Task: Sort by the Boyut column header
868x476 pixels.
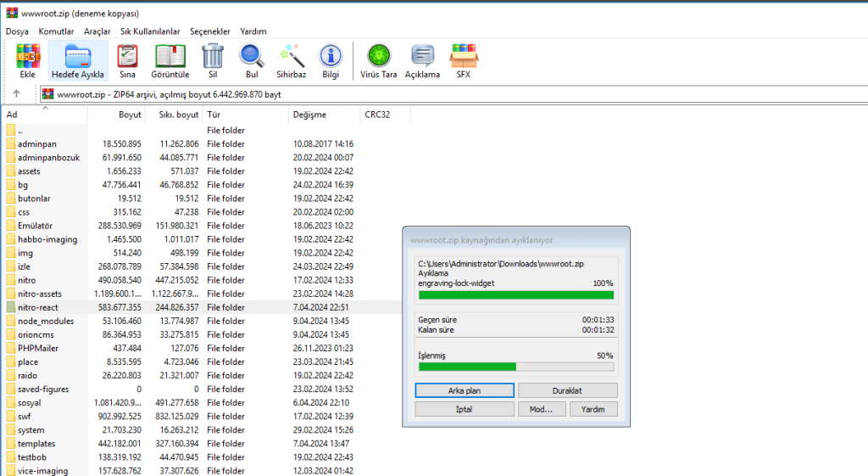Action: (117, 115)
